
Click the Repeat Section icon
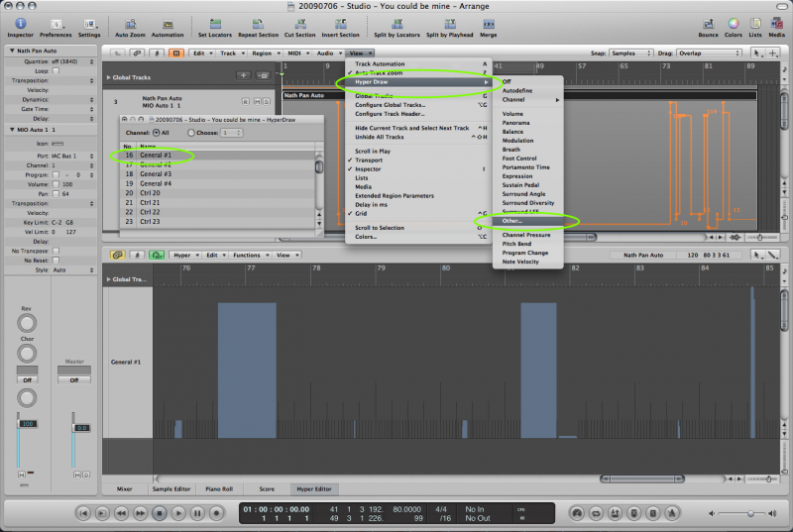[258, 24]
